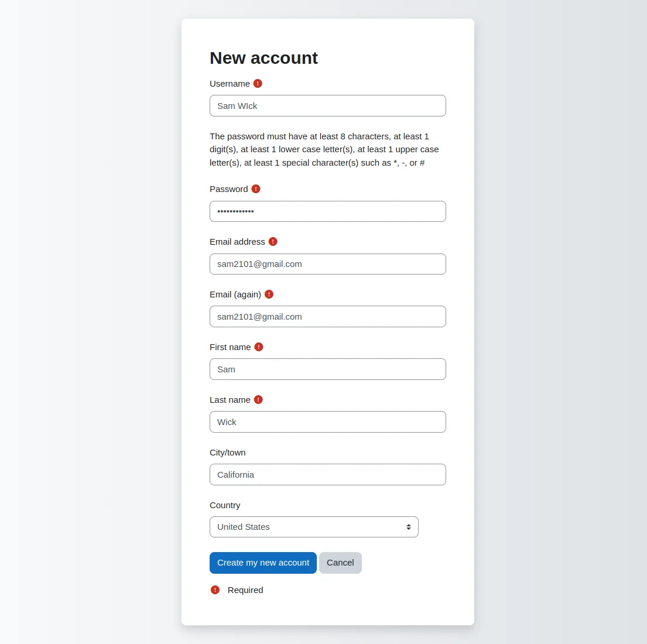Click the Last name field containing Wick

click(x=327, y=422)
